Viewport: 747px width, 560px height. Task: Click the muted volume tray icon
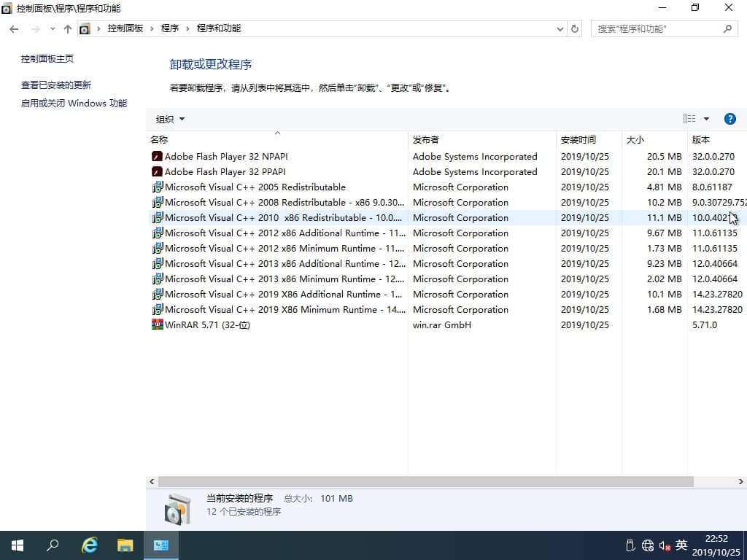click(665, 545)
